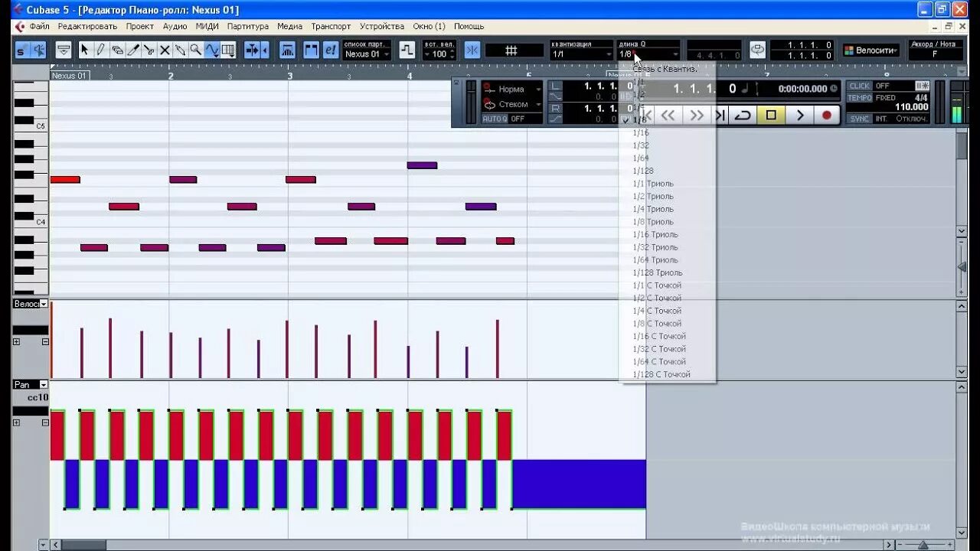Open the Стеком cycle record mode dropdown
The image size is (980, 551).
(512, 104)
